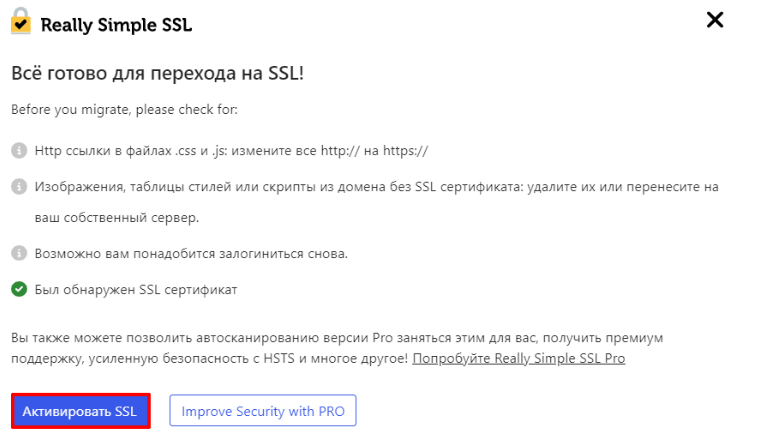Click the ваш собственный сервер text line
758x436 pixels.
116,217
